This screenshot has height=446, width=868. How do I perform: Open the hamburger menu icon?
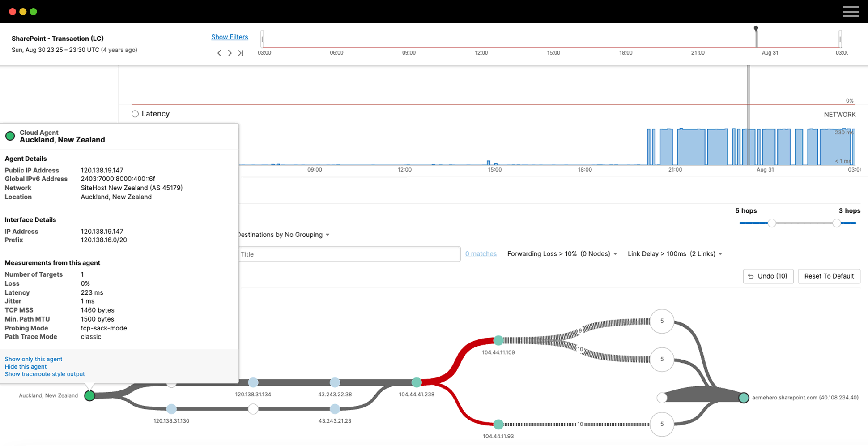click(851, 12)
